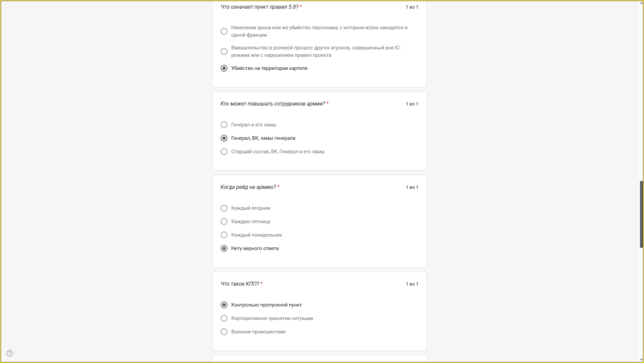644x363 pixels.
Task: Click question 'Когда рейд на армию?'
Action: (x=248, y=187)
